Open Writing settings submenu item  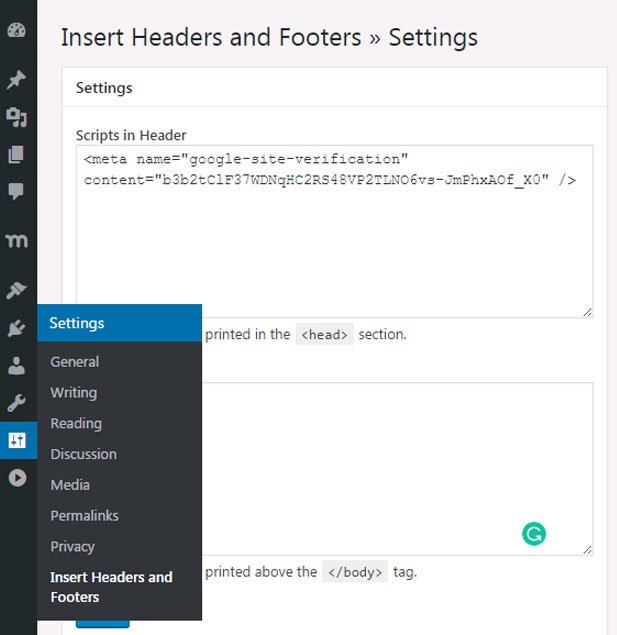point(74,392)
